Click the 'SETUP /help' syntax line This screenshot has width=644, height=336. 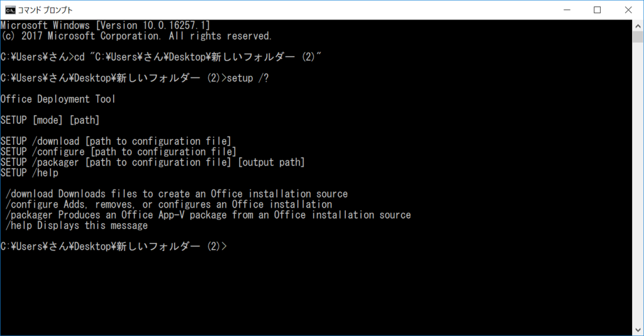pos(29,172)
